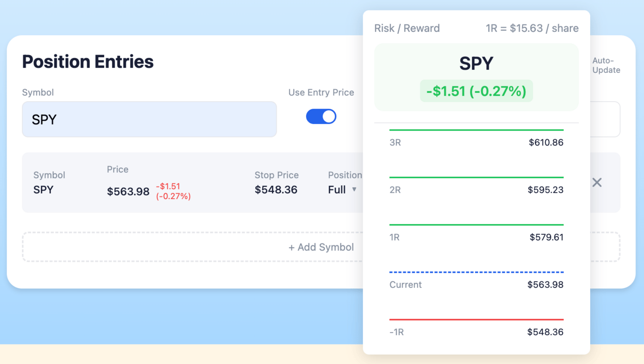Click the SPY symbol in position row
The height and width of the screenshot is (364, 644).
[x=43, y=189]
